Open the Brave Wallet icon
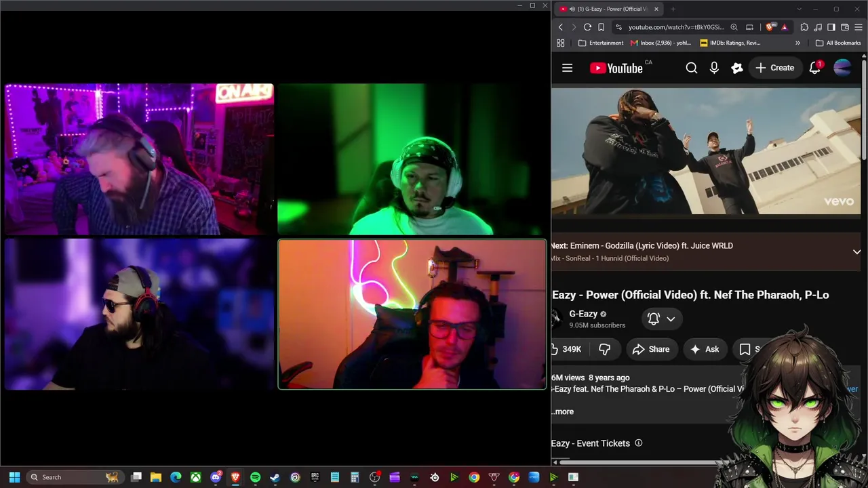868x488 pixels. click(845, 27)
